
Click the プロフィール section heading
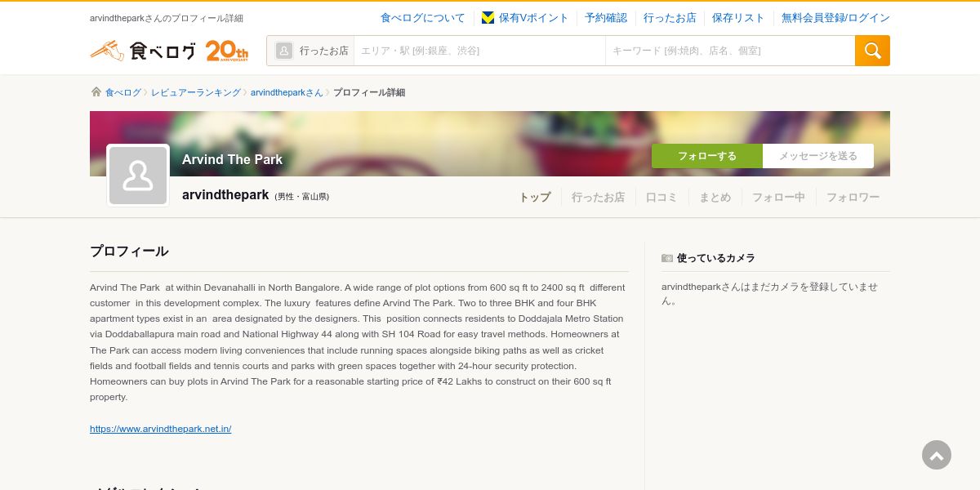pos(129,252)
